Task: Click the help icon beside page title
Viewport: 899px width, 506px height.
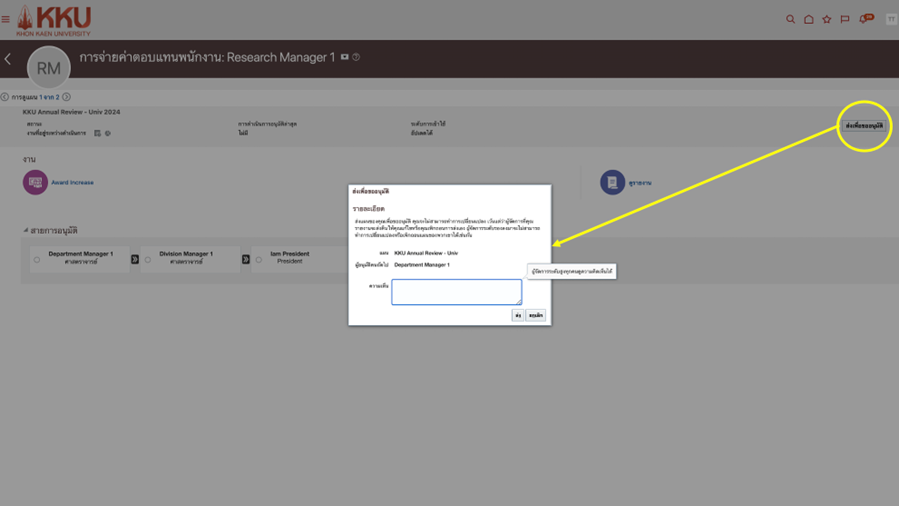Action: coord(356,57)
